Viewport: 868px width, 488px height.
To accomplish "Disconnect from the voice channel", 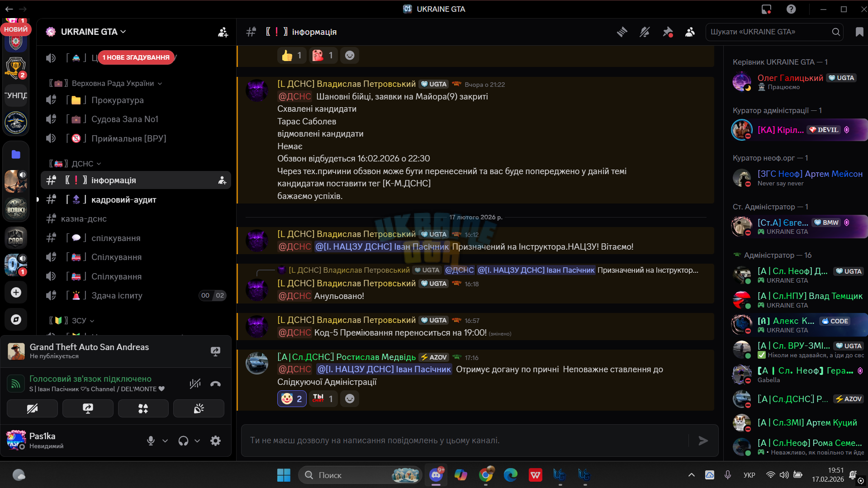I will (216, 384).
